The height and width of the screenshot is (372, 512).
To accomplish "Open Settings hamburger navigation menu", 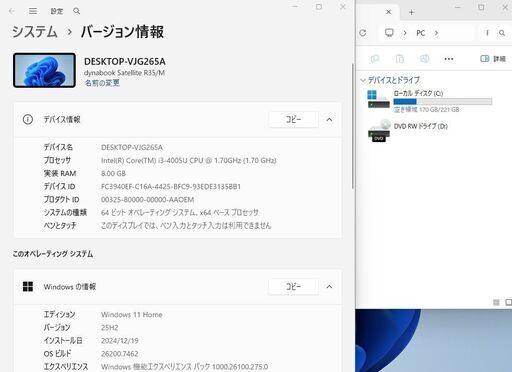I will [x=33, y=11].
